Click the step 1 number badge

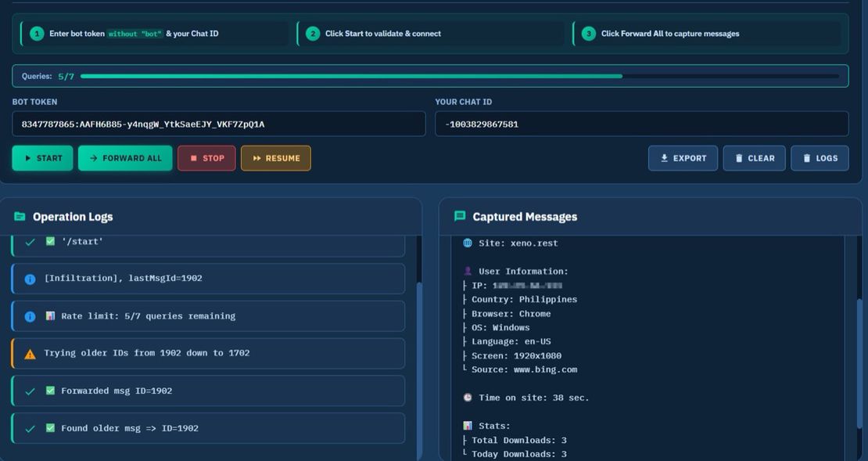[37, 34]
